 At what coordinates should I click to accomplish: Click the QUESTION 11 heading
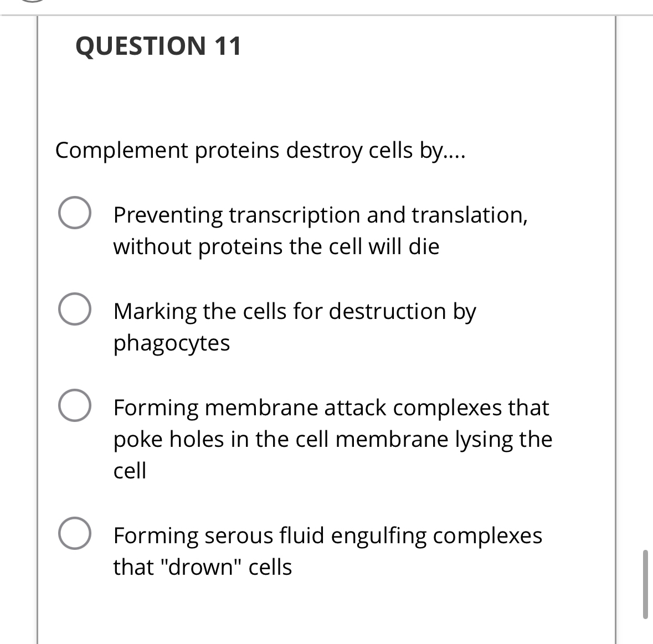point(158,45)
